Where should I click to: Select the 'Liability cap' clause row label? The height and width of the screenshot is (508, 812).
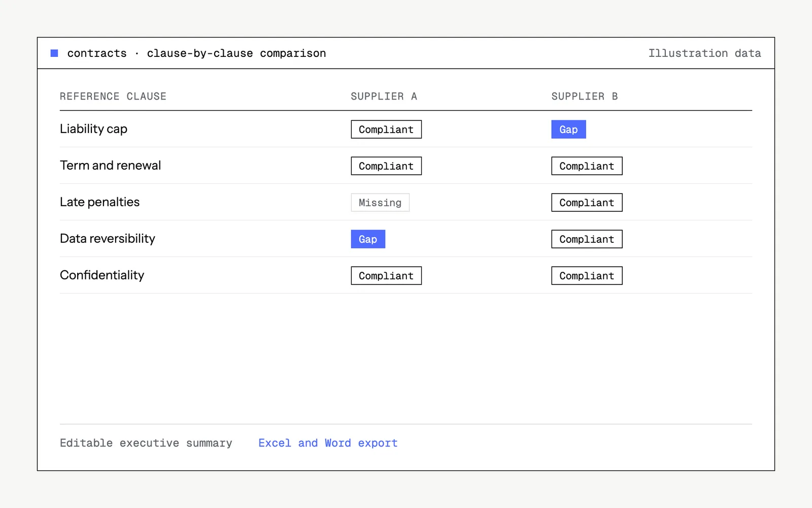[93, 129]
